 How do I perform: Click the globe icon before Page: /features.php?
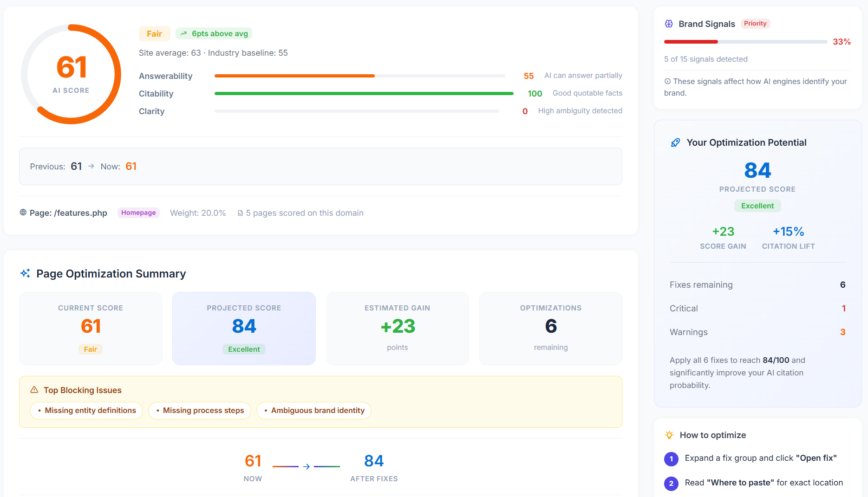(23, 213)
